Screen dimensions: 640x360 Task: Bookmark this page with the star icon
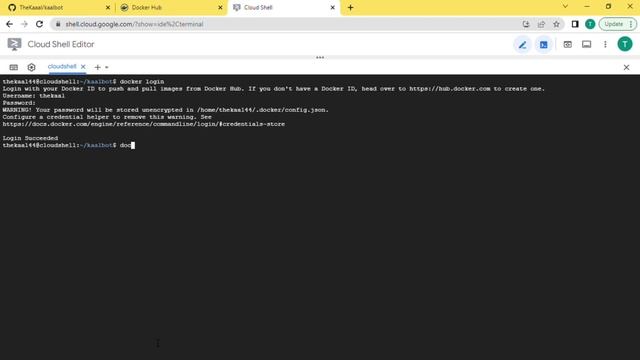click(x=556, y=24)
